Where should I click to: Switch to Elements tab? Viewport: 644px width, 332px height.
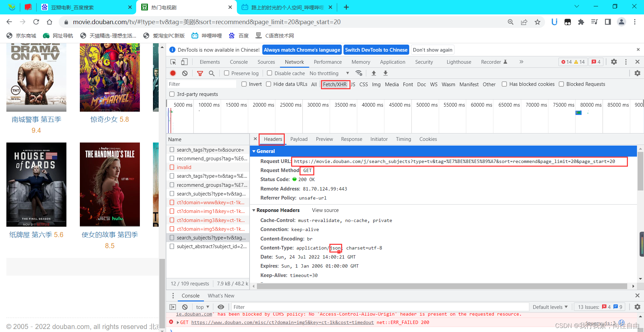click(210, 62)
